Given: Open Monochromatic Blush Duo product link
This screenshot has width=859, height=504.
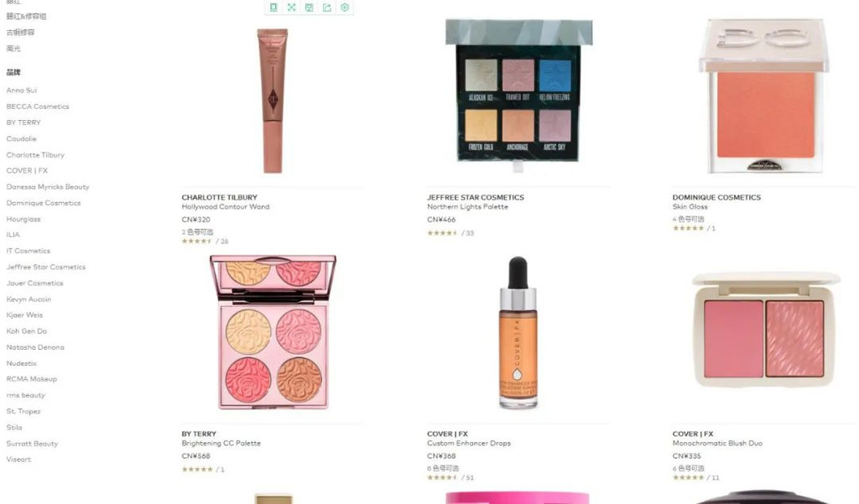Looking at the screenshot, I should [718, 443].
